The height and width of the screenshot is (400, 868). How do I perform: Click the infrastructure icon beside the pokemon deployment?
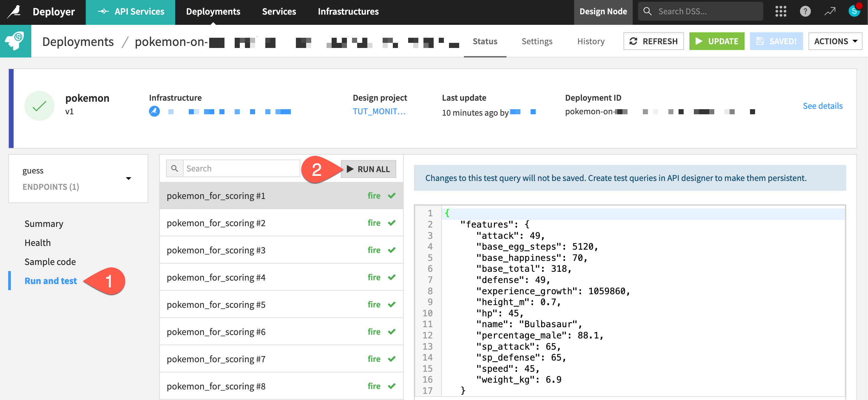(154, 111)
